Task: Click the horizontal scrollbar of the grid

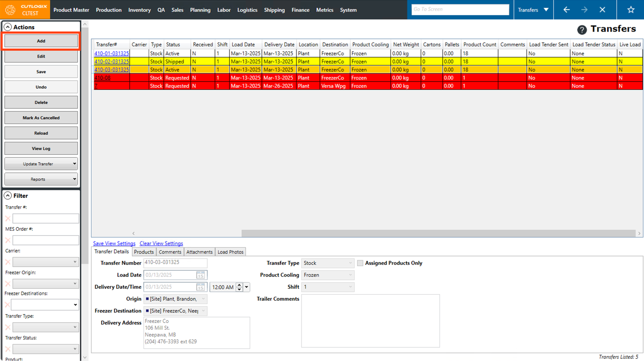Action: click(438, 233)
